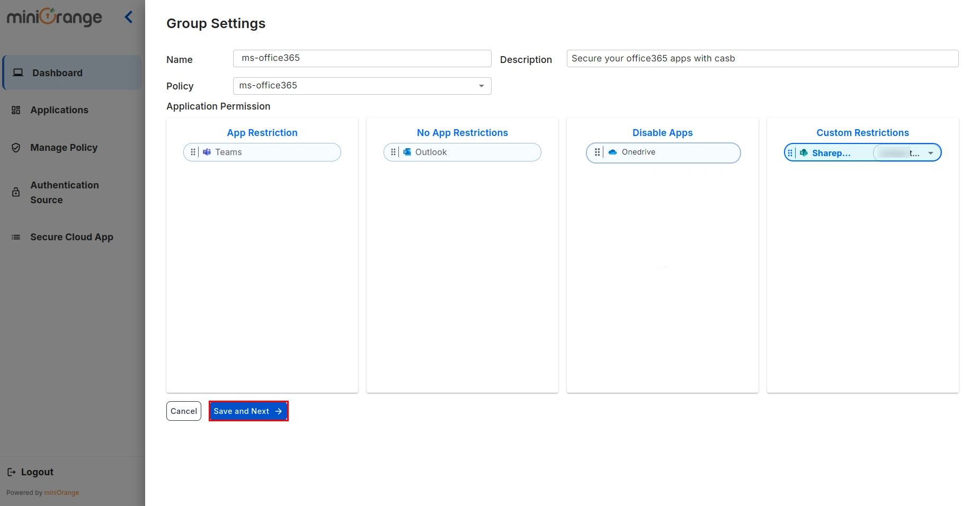Viewport: 980px width, 506px height.
Task: Grab the drag handle on Sharepoint chip
Action: point(790,153)
